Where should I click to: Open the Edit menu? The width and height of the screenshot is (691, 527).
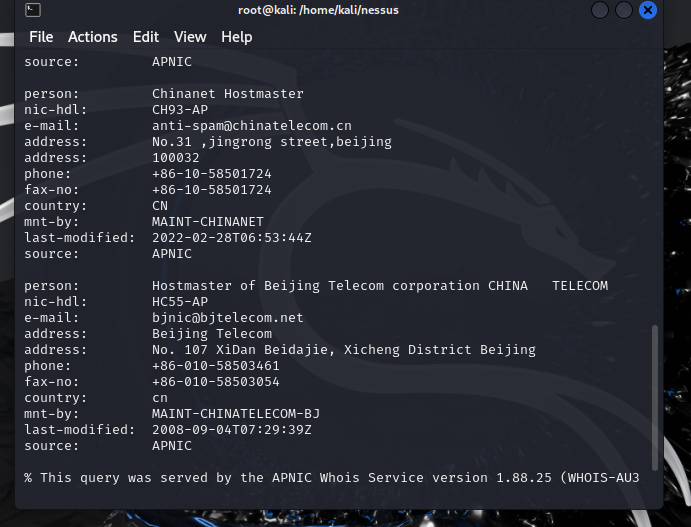[146, 37]
